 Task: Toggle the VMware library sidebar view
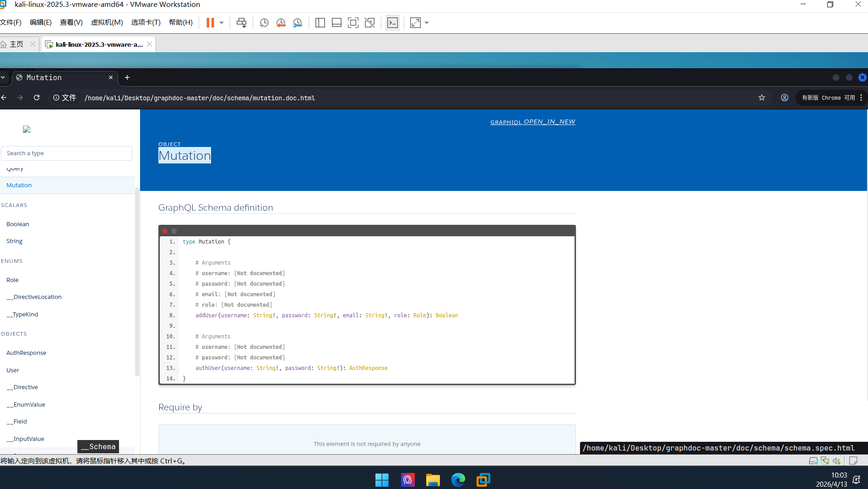point(320,23)
